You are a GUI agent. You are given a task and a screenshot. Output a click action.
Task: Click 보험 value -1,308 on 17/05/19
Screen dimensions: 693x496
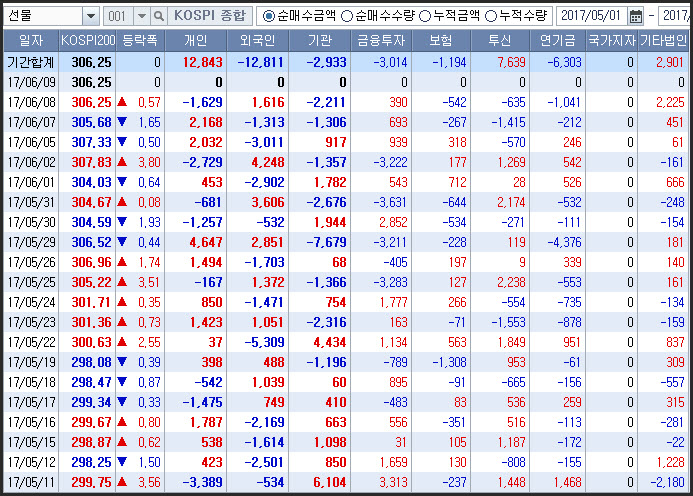[449, 362]
